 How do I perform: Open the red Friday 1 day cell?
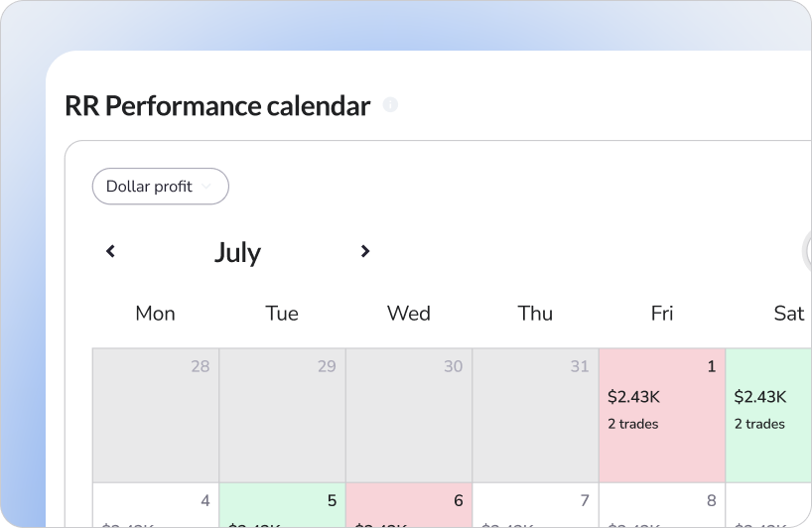coord(662,416)
